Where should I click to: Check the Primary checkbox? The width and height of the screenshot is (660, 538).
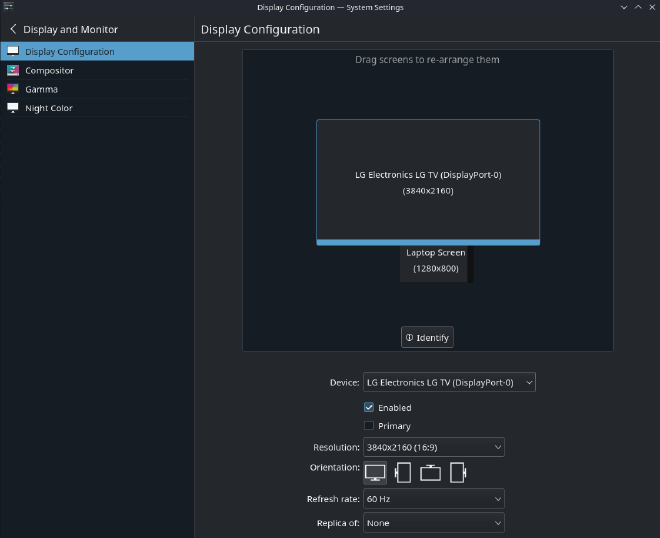(369, 426)
